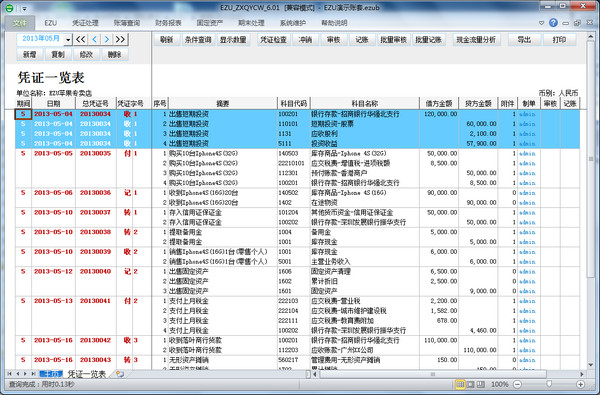Click zoom out minus icon in status bar
The image size is (600, 395).
pos(517,384)
